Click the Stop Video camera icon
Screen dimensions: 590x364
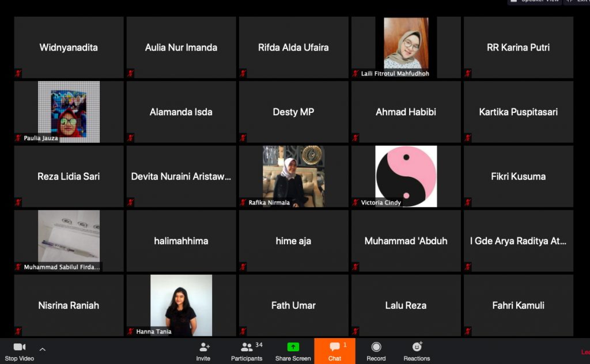[x=20, y=347]
